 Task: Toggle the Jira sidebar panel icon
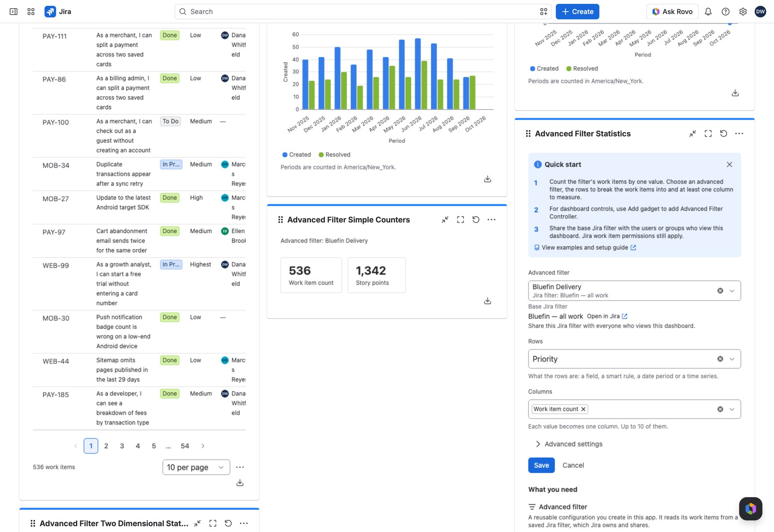pos(14,12)
